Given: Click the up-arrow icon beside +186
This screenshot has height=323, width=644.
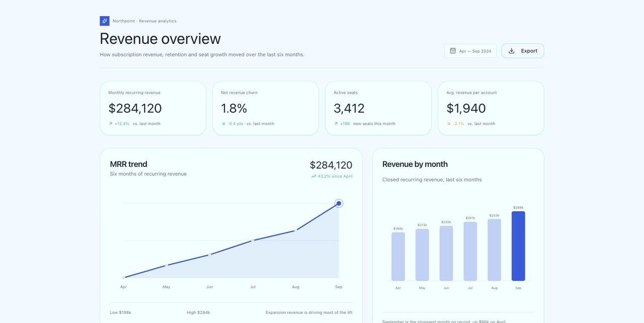Looking at the screenshot, I should pyautogui.click(x=336, y=123).
